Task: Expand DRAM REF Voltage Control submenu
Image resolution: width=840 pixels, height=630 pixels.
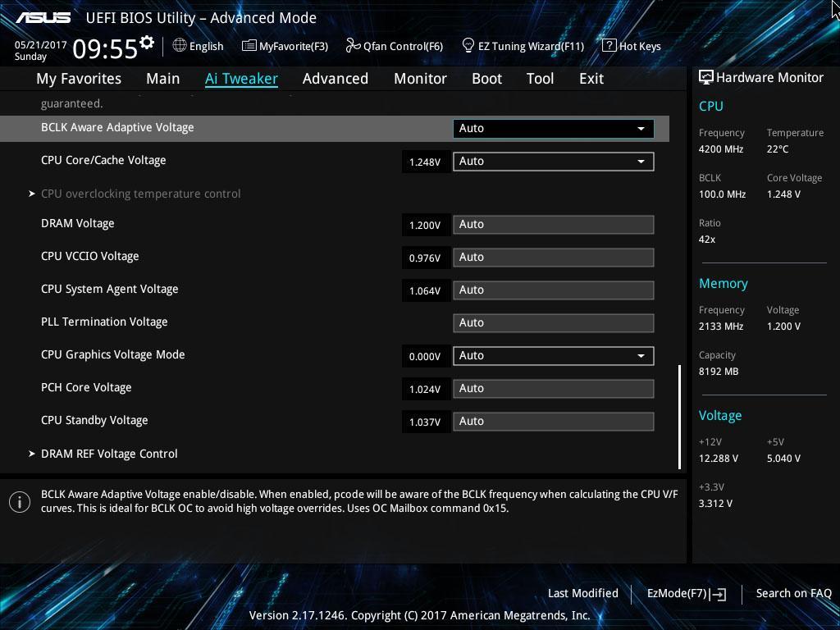Action: tap(109, 454)
